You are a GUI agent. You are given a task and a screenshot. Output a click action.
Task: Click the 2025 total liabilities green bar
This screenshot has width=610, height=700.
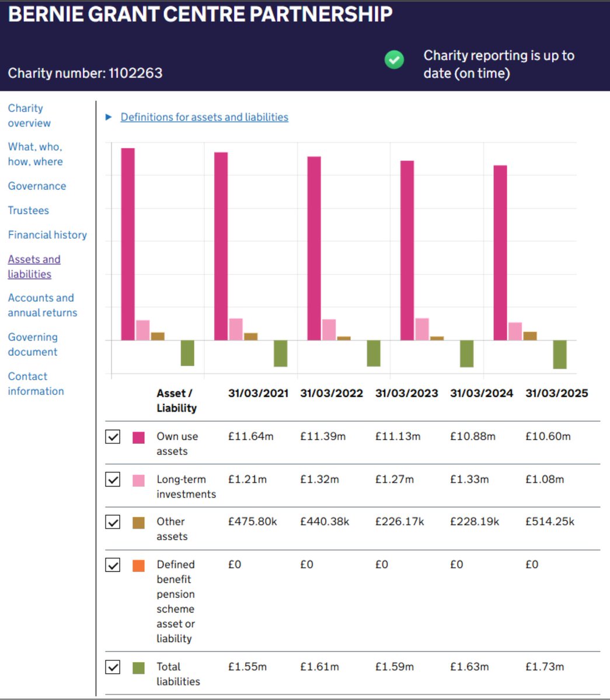click(x=560, y=354)
